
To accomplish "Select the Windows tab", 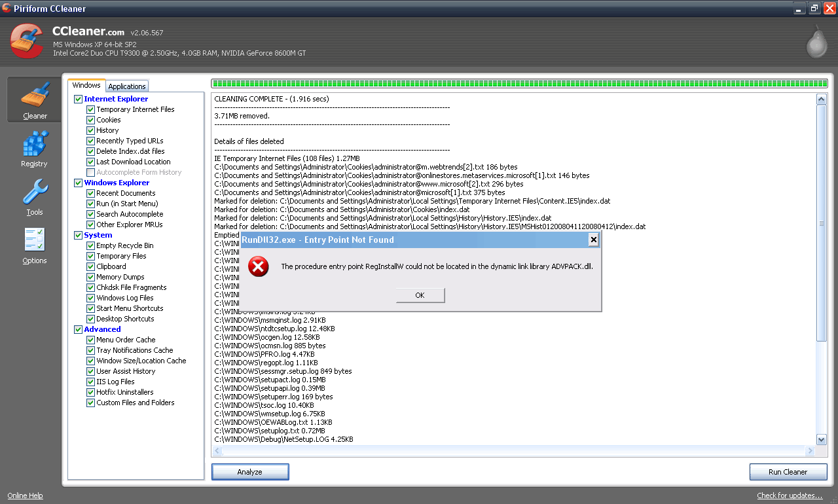I will point(86,85).
